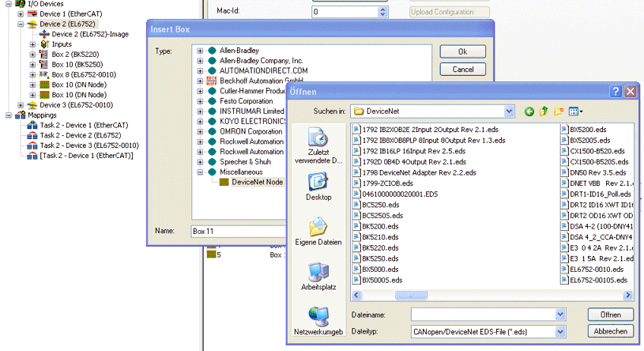Click Device 1 (EtherCAT) device icon
This screenshot has width=644, height=351.
(32, 13)
